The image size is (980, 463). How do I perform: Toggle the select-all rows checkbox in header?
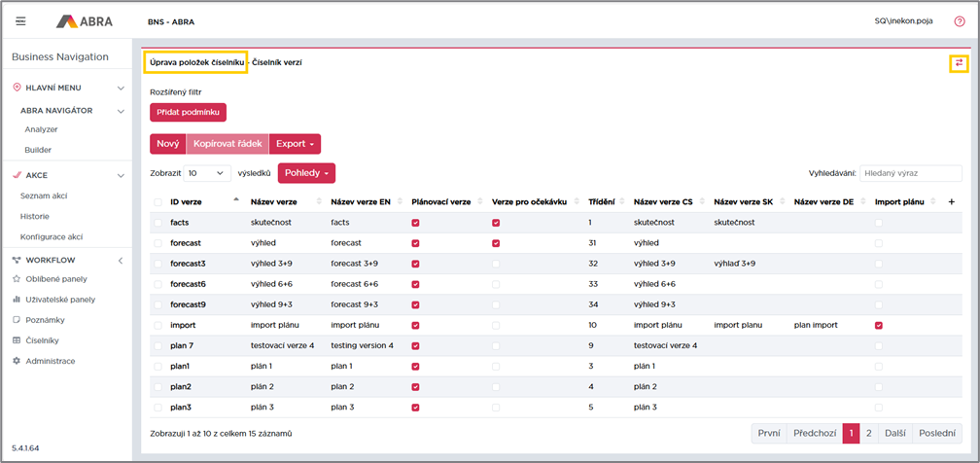[x=157, y=202]
